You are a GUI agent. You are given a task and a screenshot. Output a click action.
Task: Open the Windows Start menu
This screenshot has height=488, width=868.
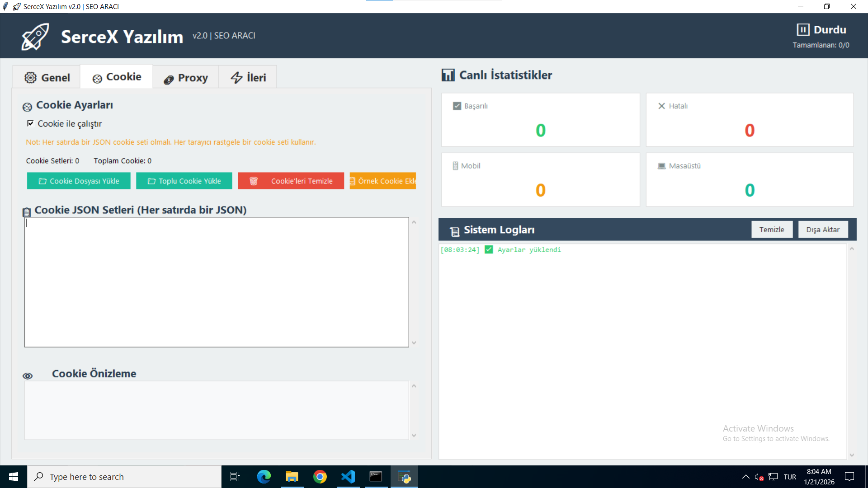tap(14, 477)
